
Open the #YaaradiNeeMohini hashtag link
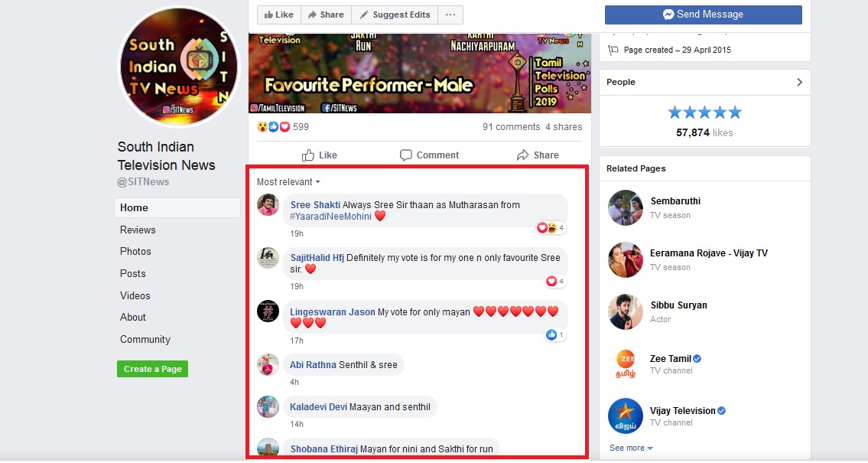pos(330,217)
